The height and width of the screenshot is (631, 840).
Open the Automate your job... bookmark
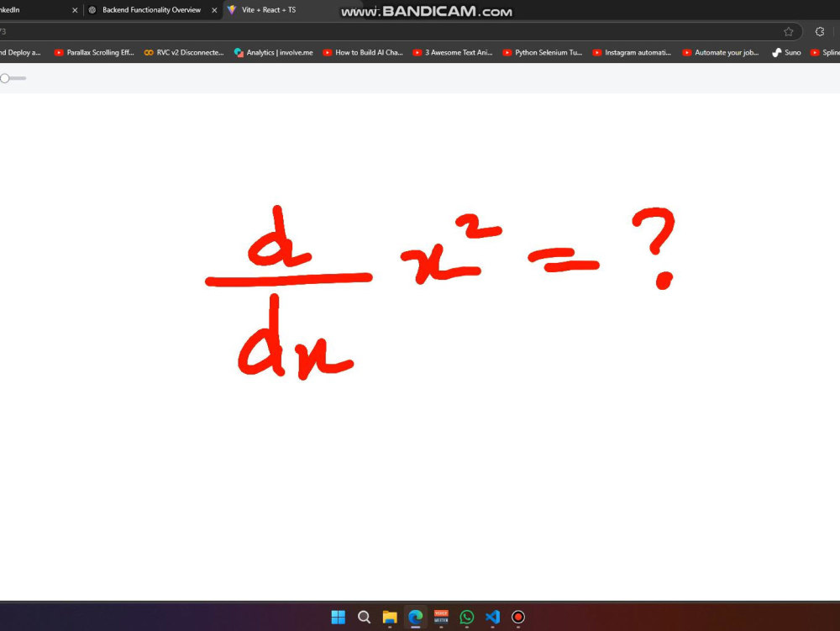tap(721, 52)
